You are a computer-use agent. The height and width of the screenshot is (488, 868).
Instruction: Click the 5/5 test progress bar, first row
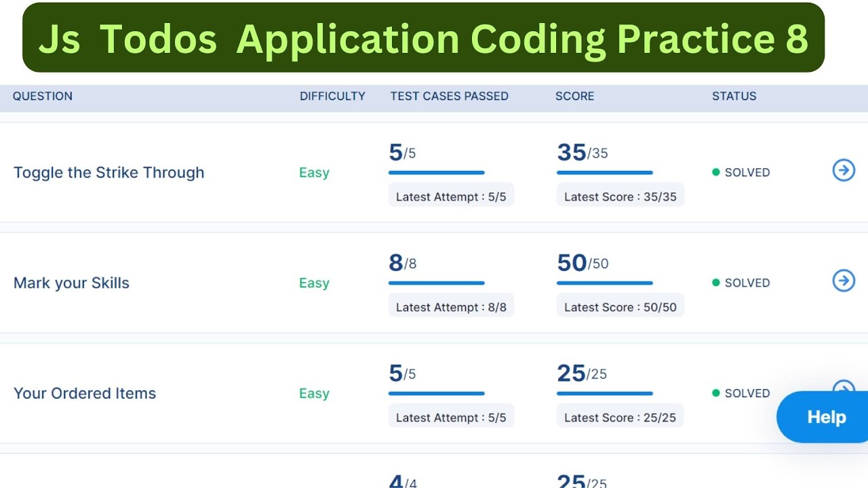pos(436,173)
